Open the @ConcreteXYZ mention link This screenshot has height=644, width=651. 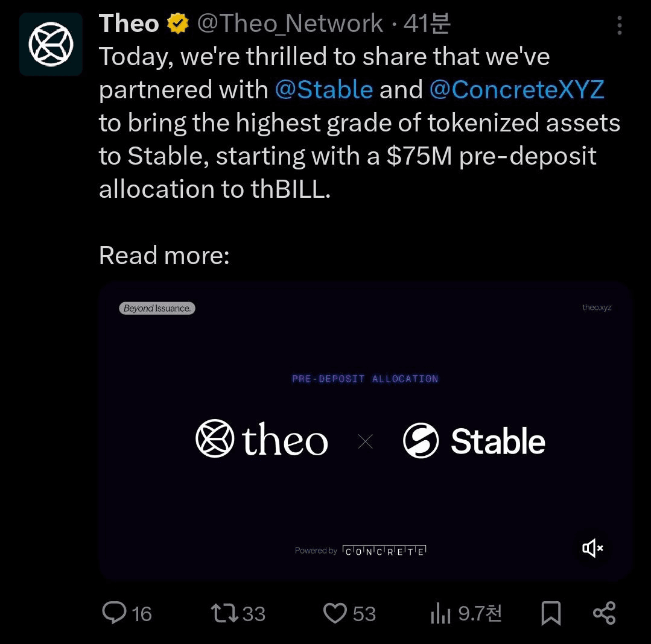(516, 89)
